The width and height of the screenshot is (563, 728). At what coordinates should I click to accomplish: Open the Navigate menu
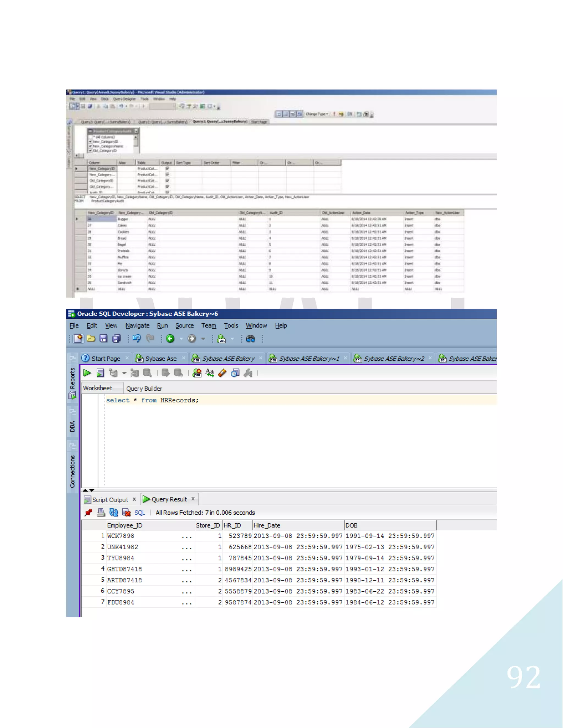tap(137, 326)
